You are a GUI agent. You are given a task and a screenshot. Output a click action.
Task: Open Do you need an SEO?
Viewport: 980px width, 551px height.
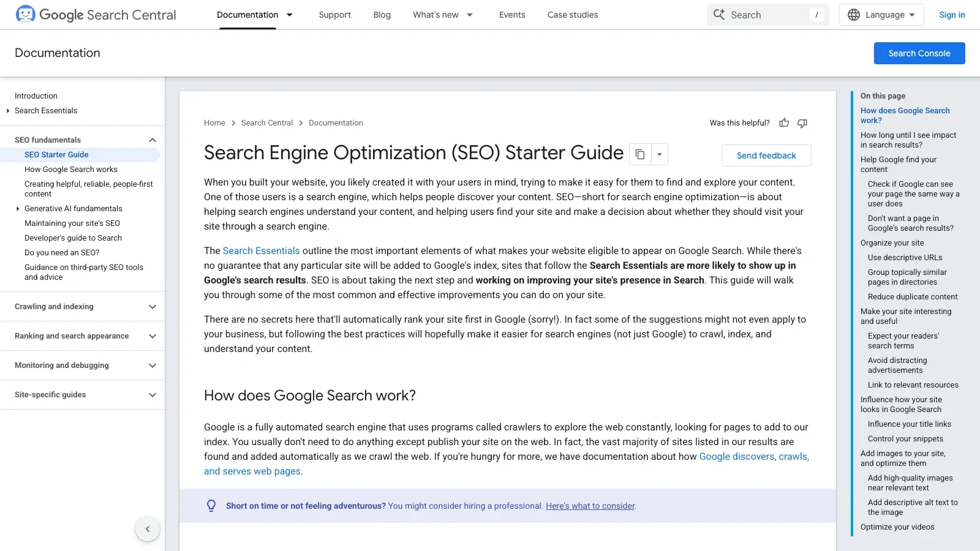coord(62,253)
